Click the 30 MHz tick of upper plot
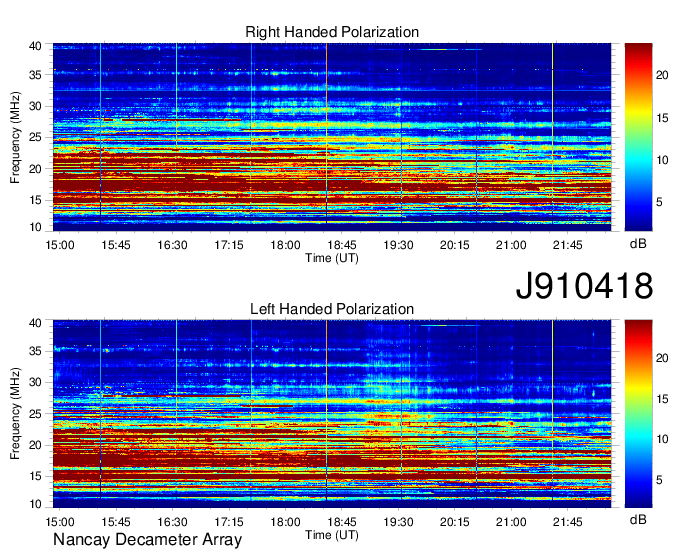 click(36, 106)
